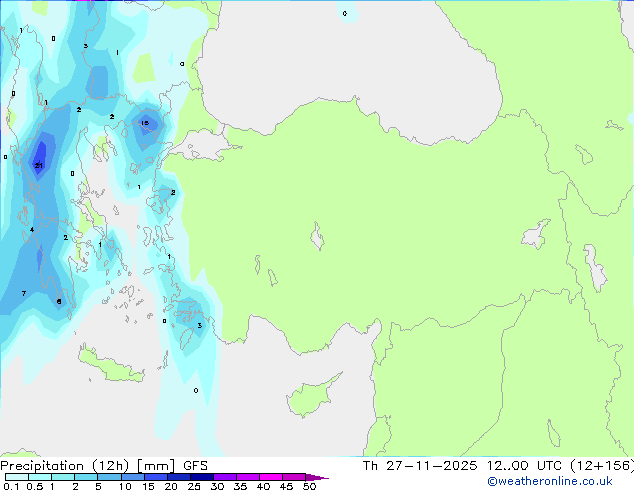Click legend label '45'
Viewport: 634px width, 490px height.
[x=286, y=486]
